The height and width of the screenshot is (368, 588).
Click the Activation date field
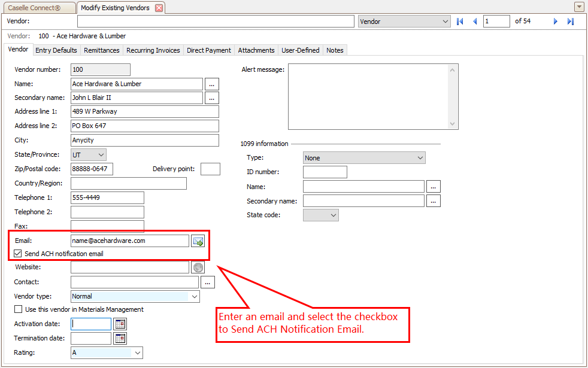(x=91, y=324)
